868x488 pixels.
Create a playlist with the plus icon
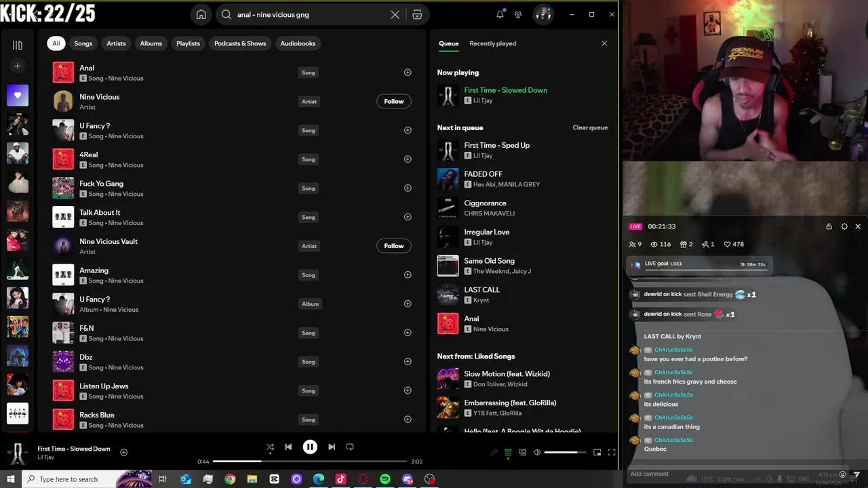click(18, 66)
